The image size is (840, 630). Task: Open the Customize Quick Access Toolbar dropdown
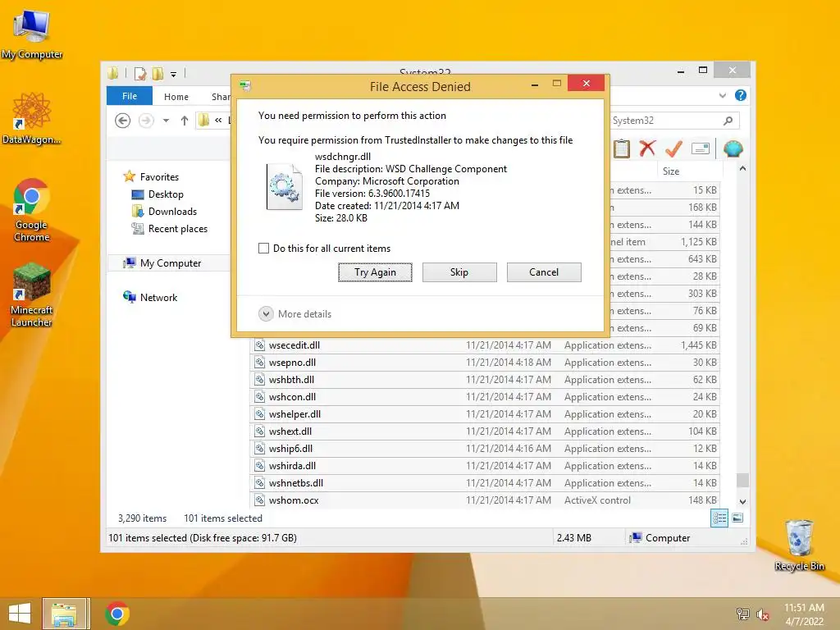coord(174,74)
